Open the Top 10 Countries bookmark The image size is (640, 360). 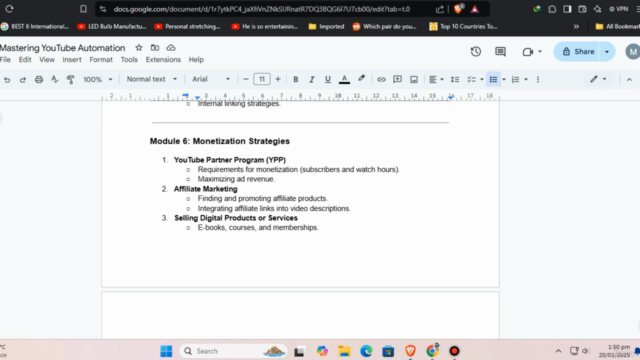point(463,27)
